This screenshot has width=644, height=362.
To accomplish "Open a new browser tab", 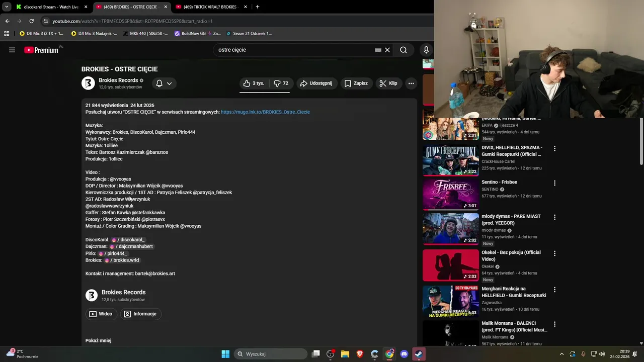I will tap(258, 7).
